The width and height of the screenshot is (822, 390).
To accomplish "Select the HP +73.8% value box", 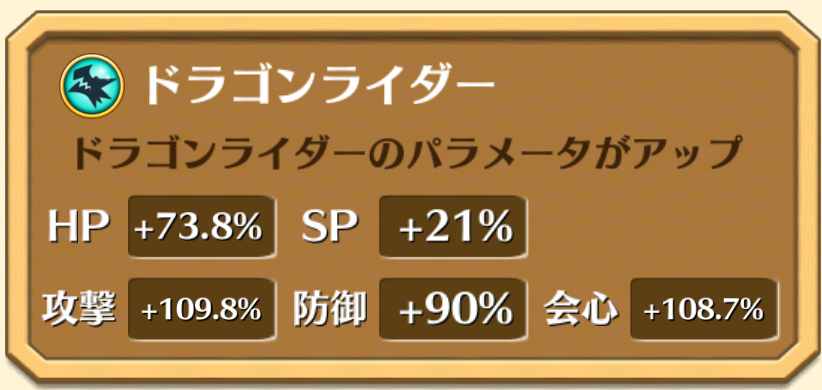I will point(202,228).
